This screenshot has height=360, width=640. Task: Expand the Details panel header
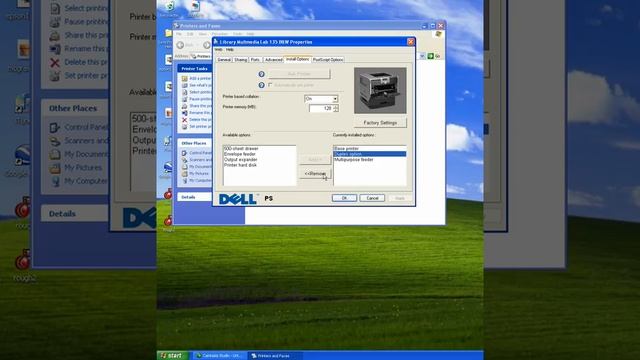[195, 197]
